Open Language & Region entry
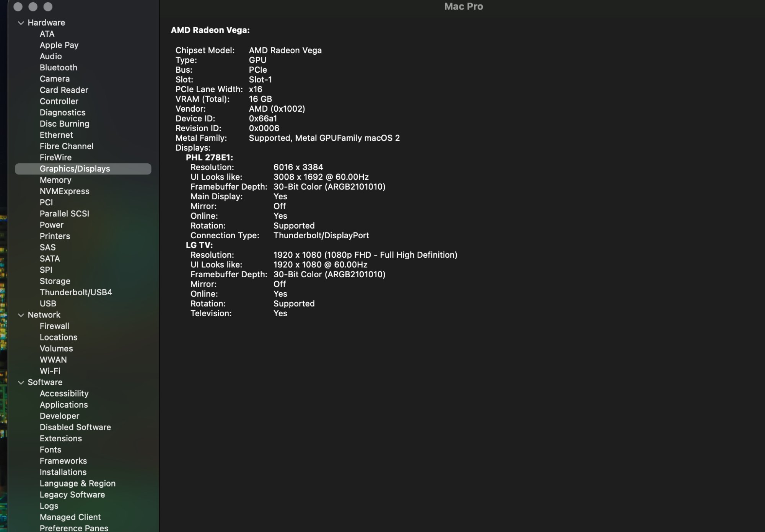Image resolution: width=765 pixels, height=532 pixels. [78, 483]
